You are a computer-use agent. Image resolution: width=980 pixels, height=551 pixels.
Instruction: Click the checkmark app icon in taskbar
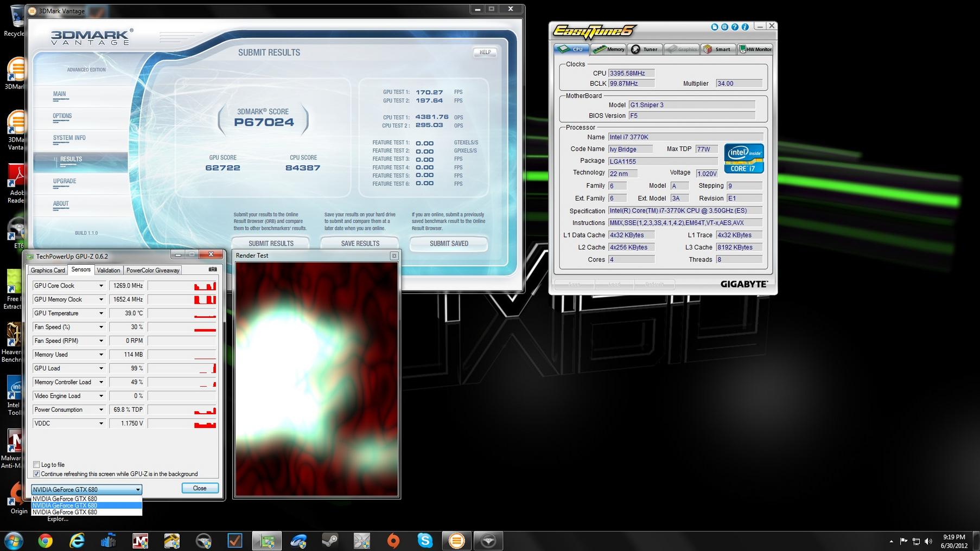pos(235,541)
